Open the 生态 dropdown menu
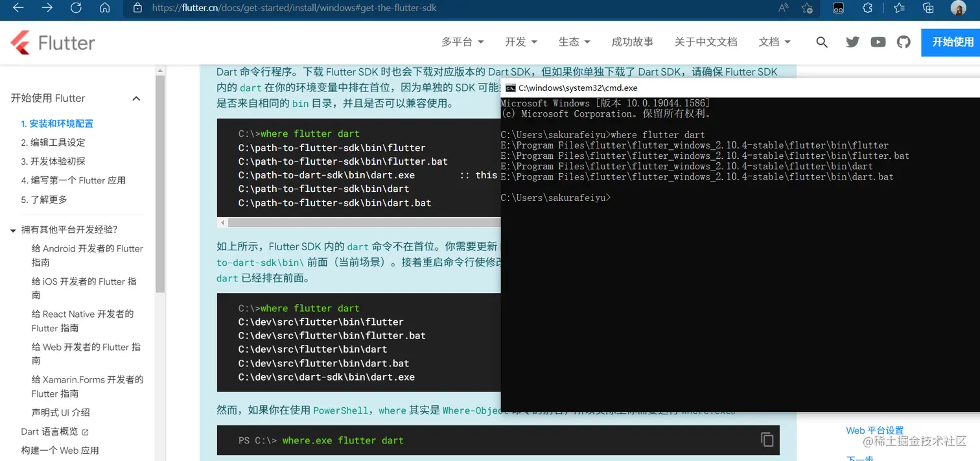 [x=574, y=41]
